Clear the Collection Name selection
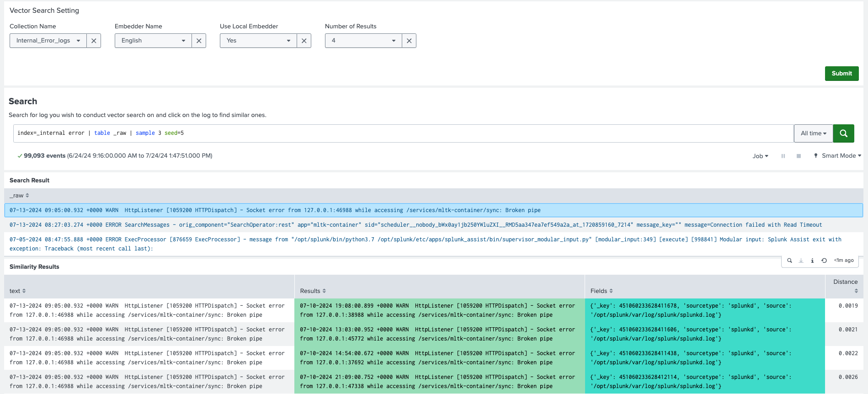The height and width of the screenshot is (394, 868). 94,41
